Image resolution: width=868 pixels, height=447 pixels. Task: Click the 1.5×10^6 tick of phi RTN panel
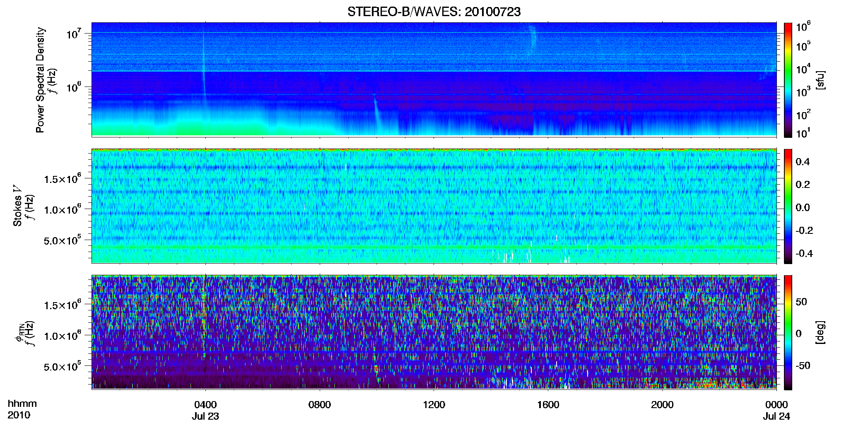[x=63, y=305]
